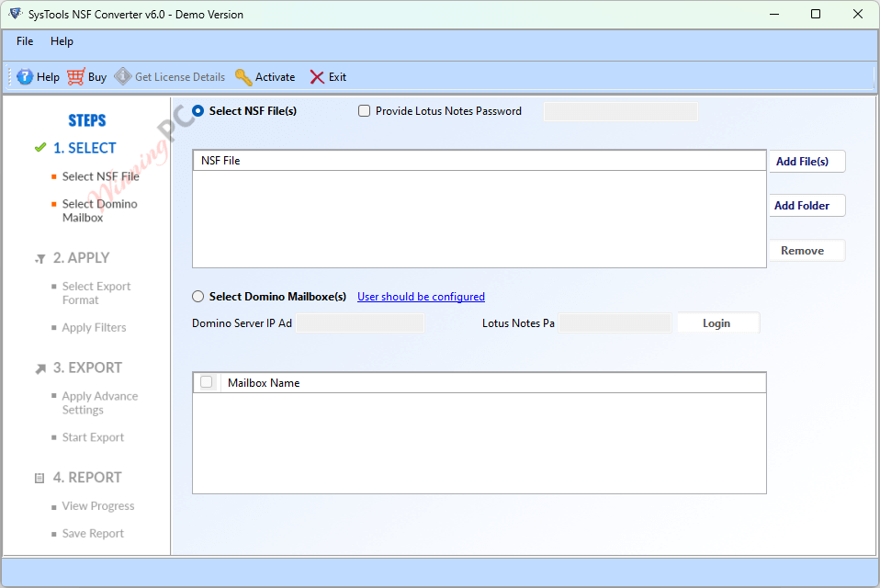The image size is (880, 588).
Task: Minimize the NSF Converter window
Action: pyautogui.click(x=774, y=14)
